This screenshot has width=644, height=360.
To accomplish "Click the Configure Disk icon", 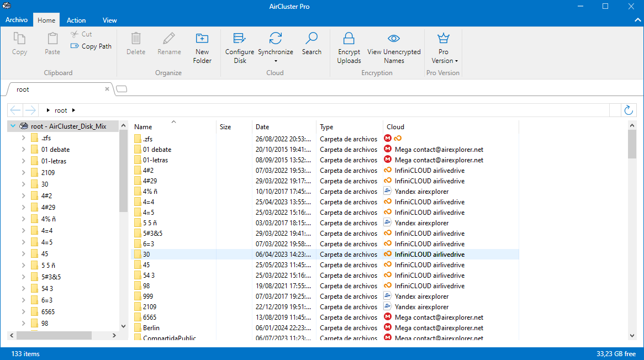I will coord(240,39).
